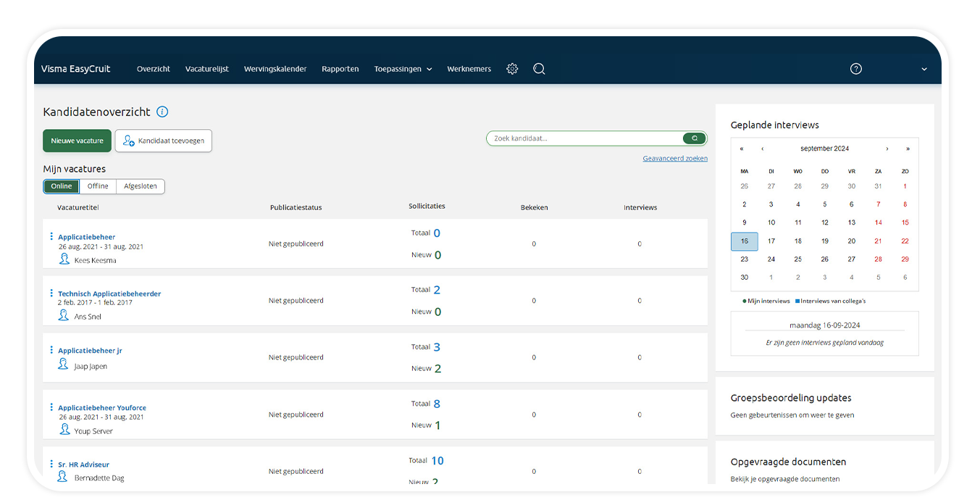
Task: Click the Nieuwe vacature button
Action: tap(77, 141)
